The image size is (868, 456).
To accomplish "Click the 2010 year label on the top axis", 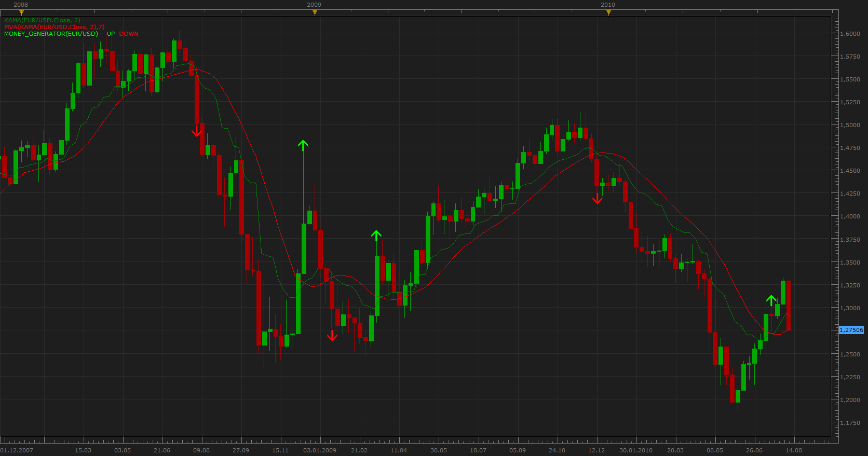I will tap(608, 5).
